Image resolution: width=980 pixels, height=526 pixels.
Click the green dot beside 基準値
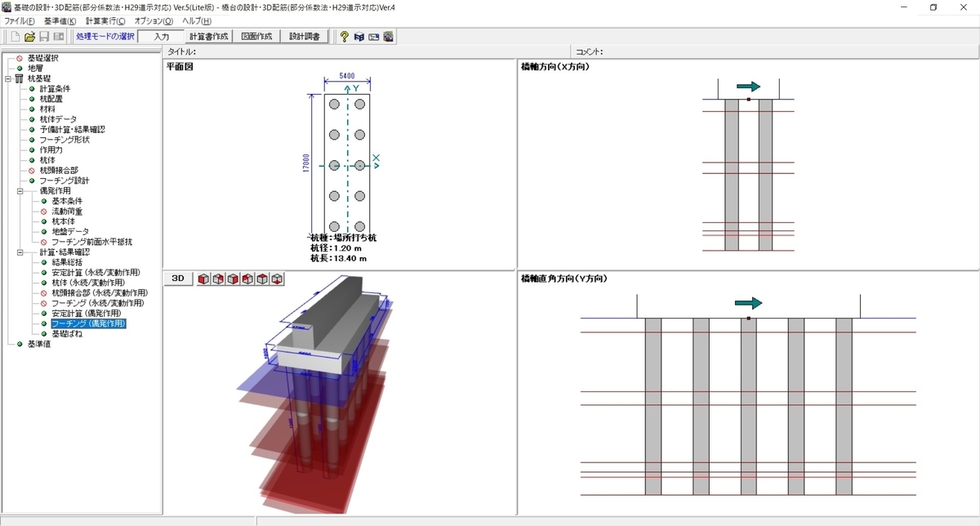click(x=20, y=345)
